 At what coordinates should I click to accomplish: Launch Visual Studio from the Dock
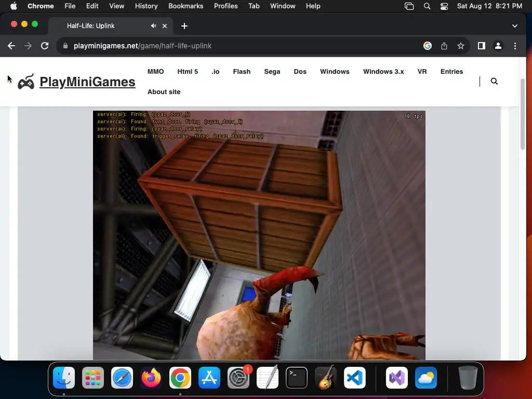pyautogui.click(x=396, y=378)
